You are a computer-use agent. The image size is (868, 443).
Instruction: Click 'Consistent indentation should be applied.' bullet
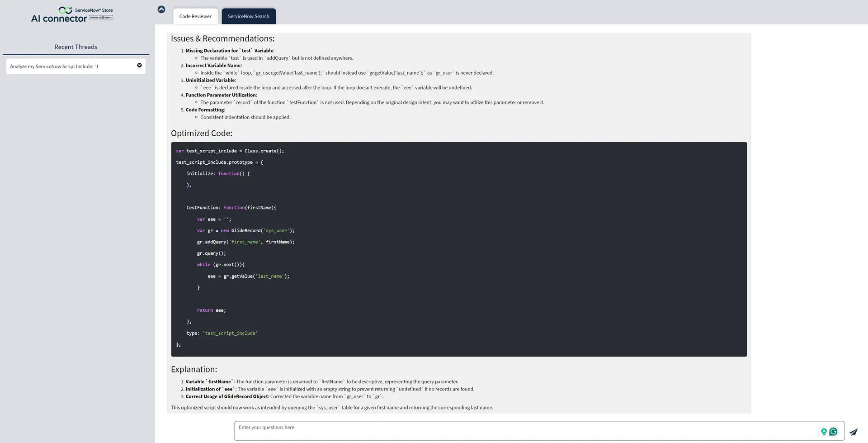coord(245,117)
